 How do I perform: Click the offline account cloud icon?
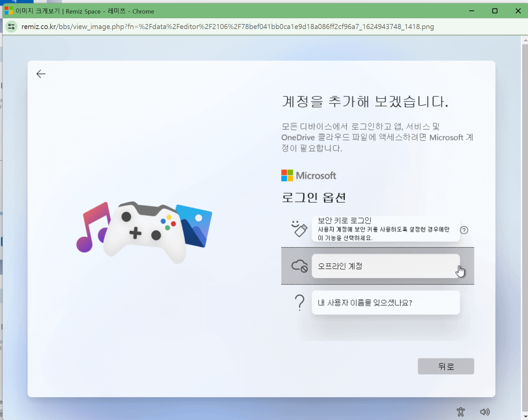pyautogui.click(x=299, y=266)
